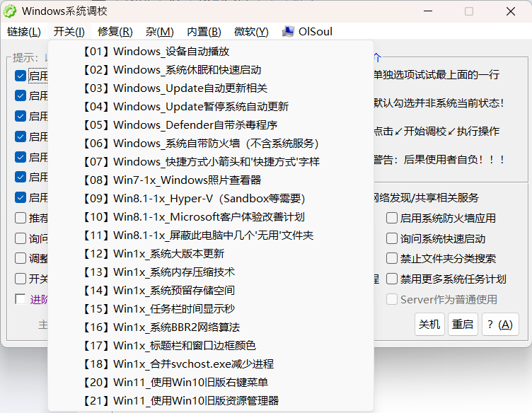Open the OlSoul menu item
532x413 pixels.
(x=307, y=32)
